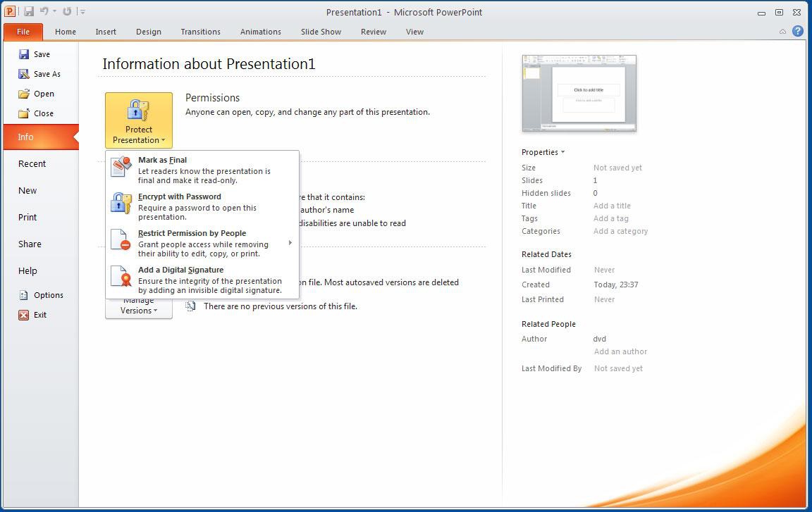Click the versions document icon beside no previous versions

(x=190, y=306)
